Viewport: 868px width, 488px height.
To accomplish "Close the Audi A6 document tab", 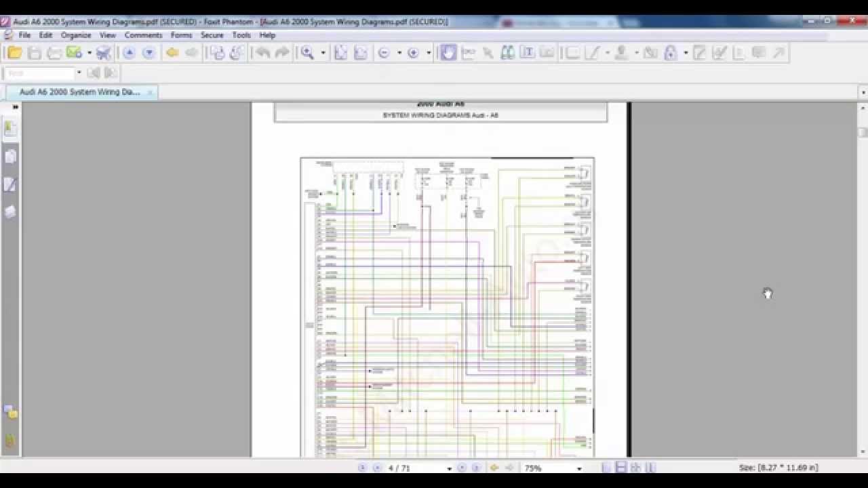I will click(150, 92).
